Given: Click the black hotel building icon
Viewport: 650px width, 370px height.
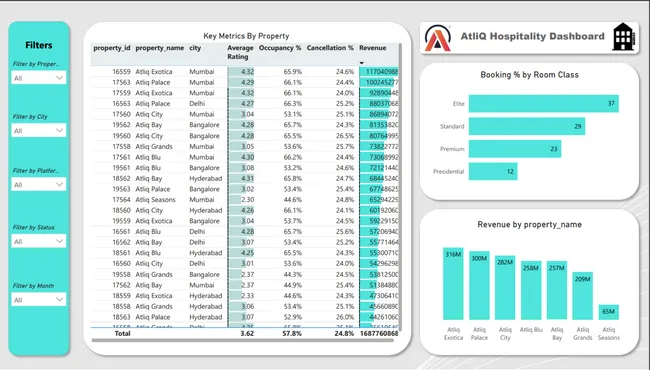Looking at the screenshot, I should pos(623,37).
